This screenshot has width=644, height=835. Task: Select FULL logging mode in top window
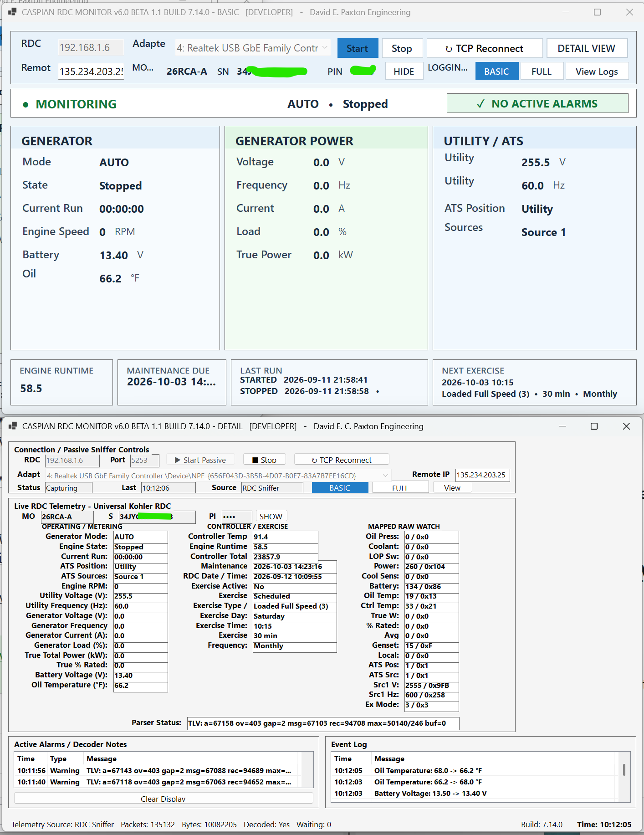click(542, 72)
